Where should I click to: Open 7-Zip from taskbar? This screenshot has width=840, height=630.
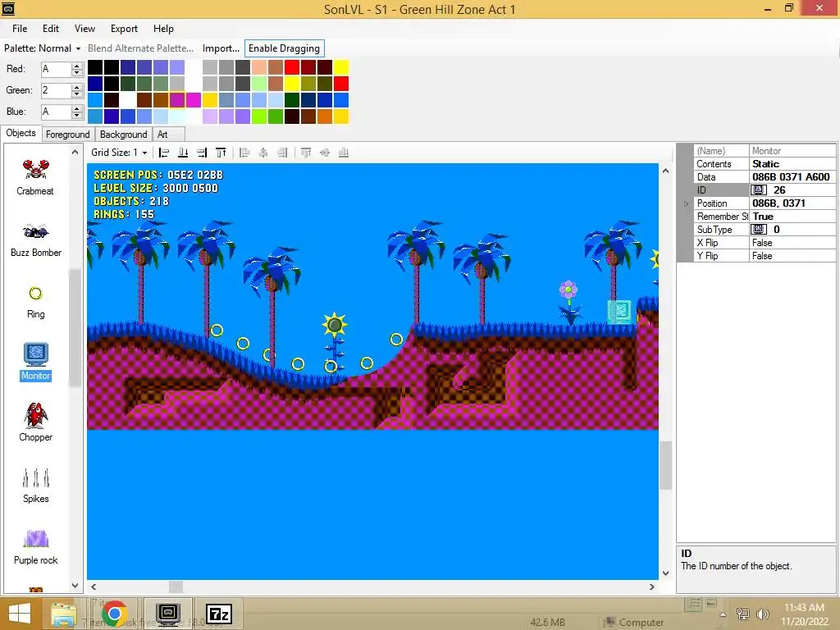coord(218,614)
